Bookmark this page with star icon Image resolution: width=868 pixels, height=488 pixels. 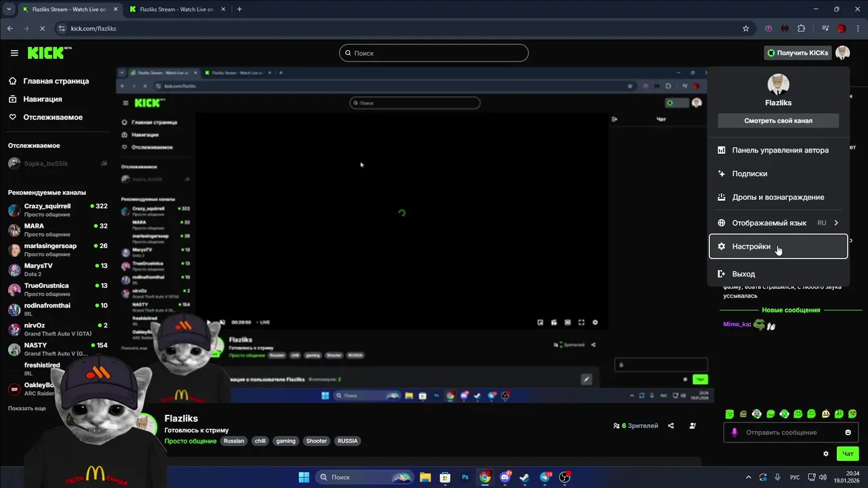coord(746,28)
